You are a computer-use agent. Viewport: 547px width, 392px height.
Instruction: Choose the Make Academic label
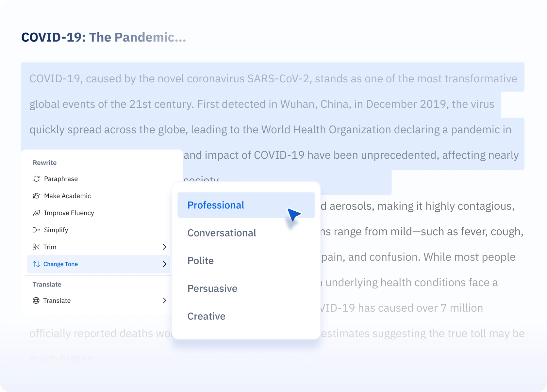coord(67,196)
